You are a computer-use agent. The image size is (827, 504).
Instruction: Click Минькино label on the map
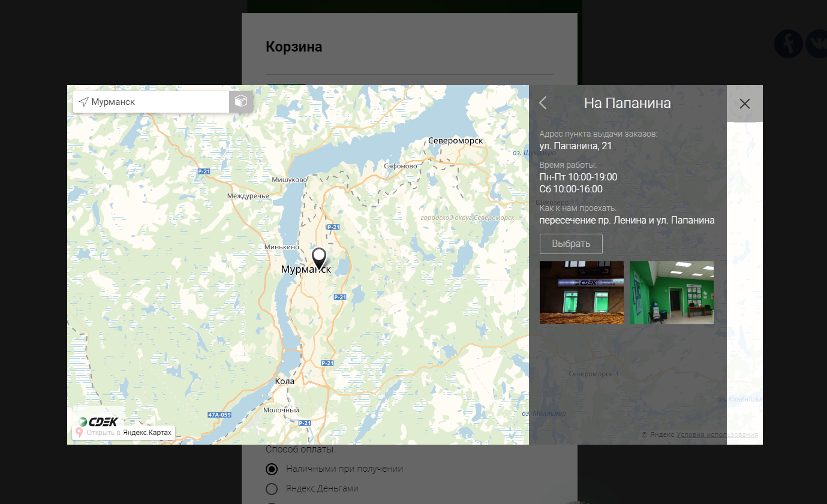(x=282, y=247)
